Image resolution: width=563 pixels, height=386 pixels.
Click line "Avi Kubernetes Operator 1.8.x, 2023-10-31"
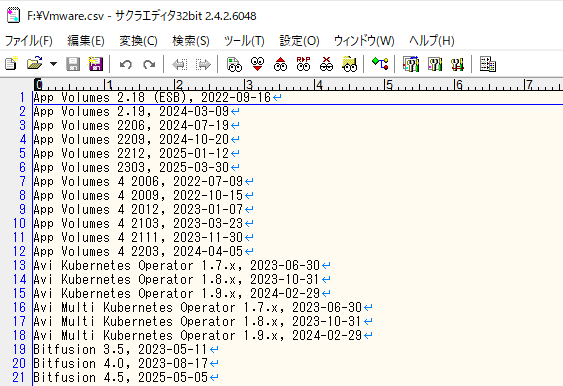(177, 279)
